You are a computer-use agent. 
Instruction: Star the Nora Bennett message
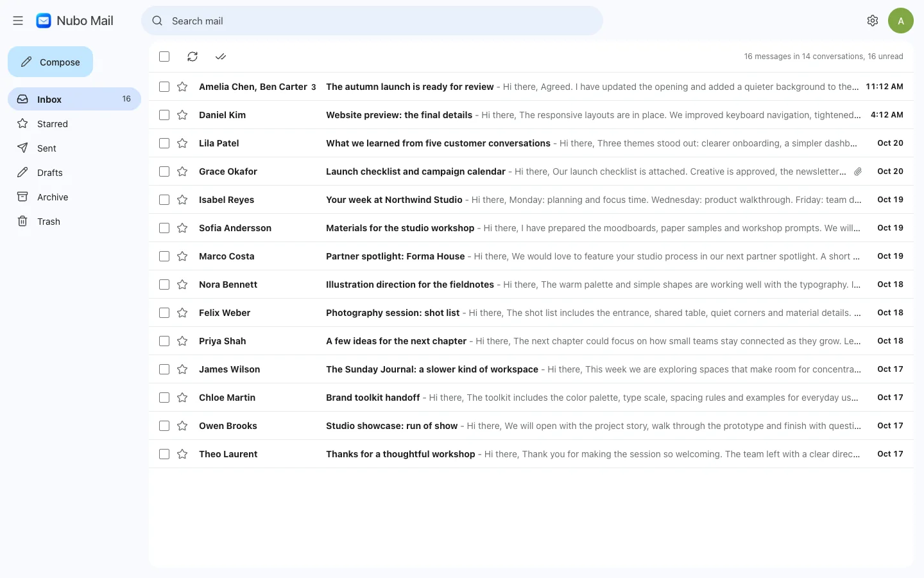[x=182, y=285]
